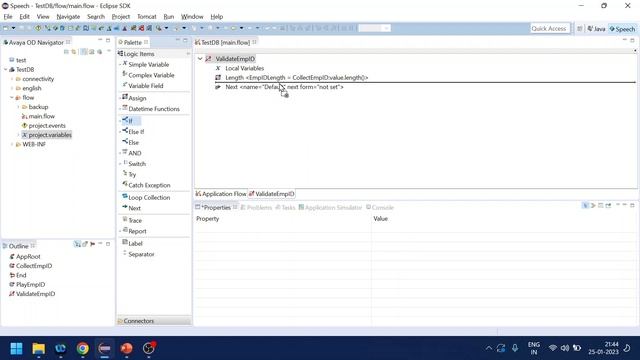Open the Application Simulator tab

point(330,207)
